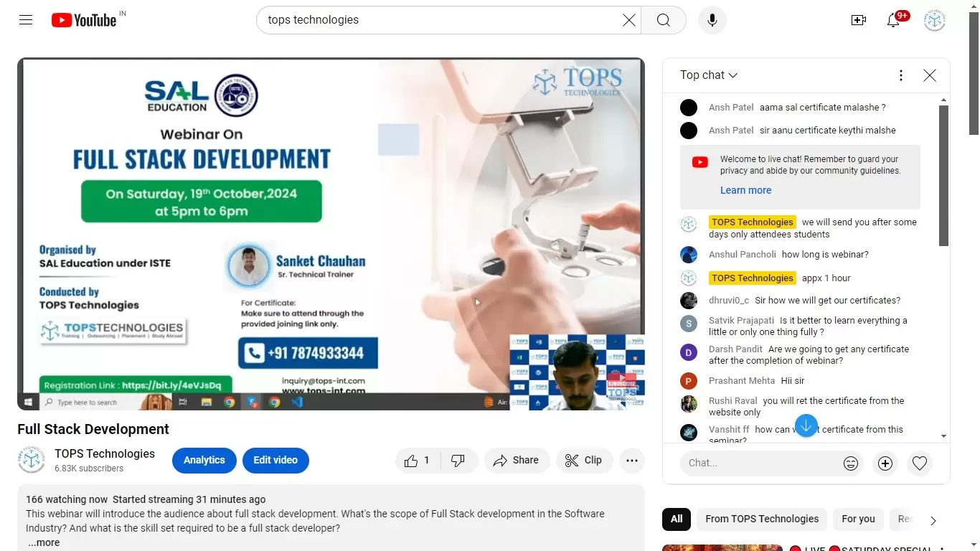The image size is (980, 551).
Task: Click the Edit video button
Action: (x=275, y=461)
